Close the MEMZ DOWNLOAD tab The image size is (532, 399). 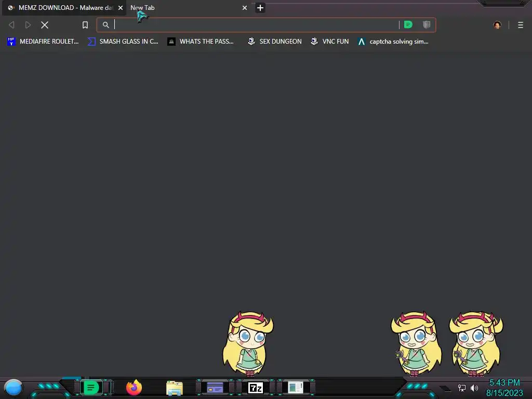coord(121,8)
